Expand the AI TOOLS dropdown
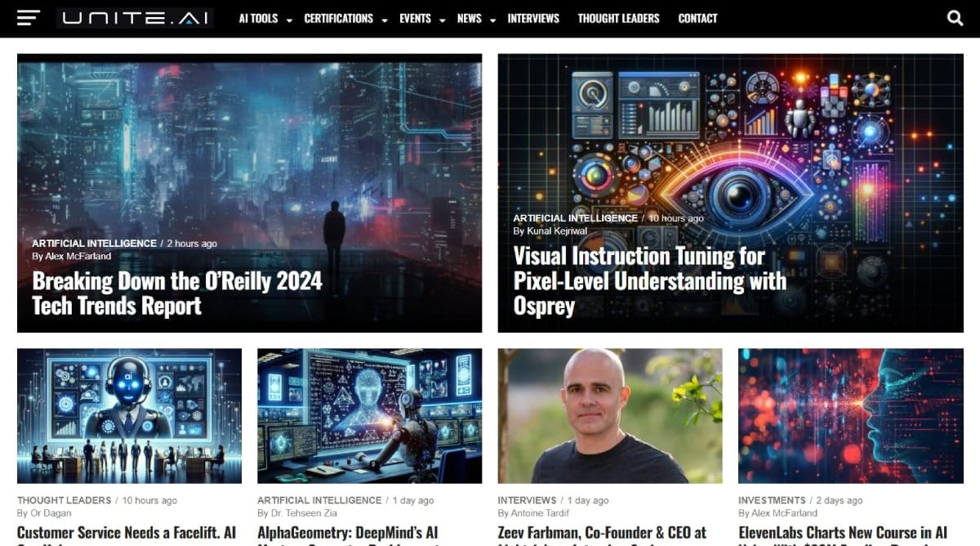This screenshot has width=980, height=546. (x=257, y=18)
